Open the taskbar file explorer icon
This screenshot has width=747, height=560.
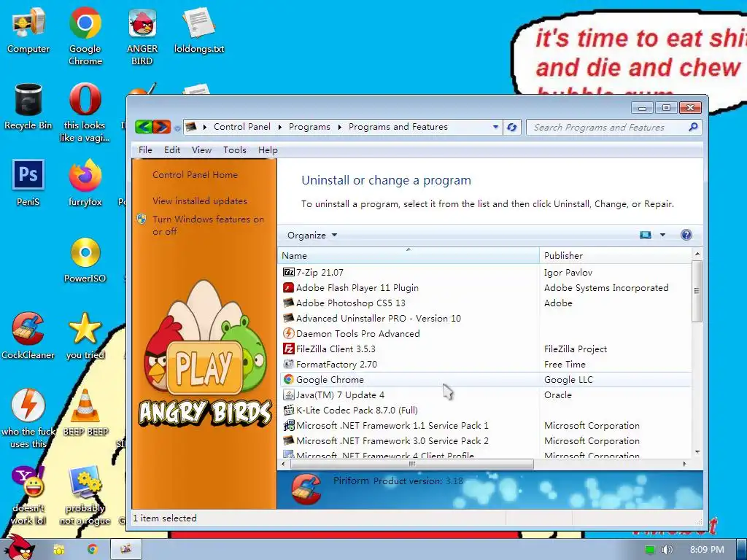pyautogui.click(x=59, y=550)
